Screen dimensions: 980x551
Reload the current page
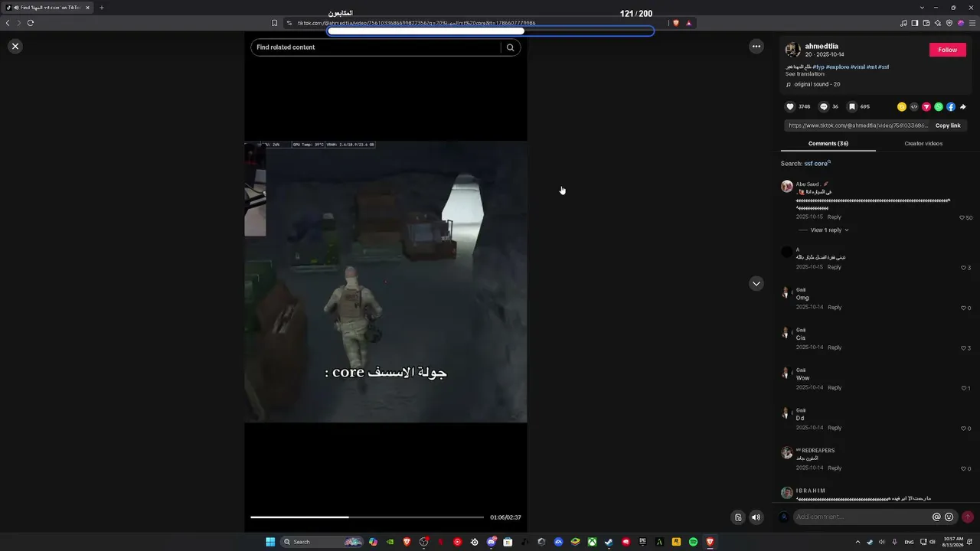[31, 23]
